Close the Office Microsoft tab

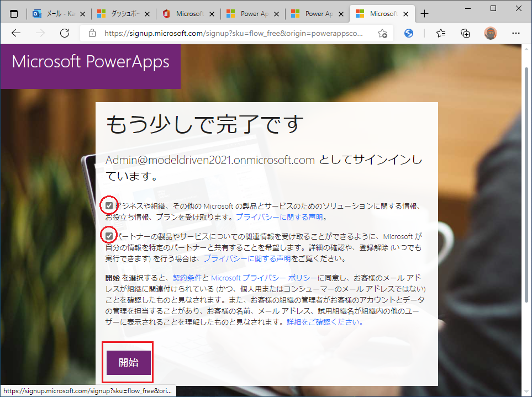click(212, 14)
